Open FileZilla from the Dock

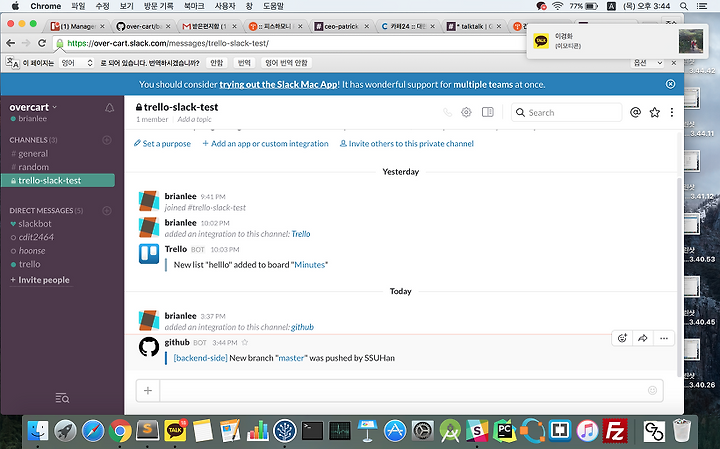pyautogui.click(x=615, y=431)
